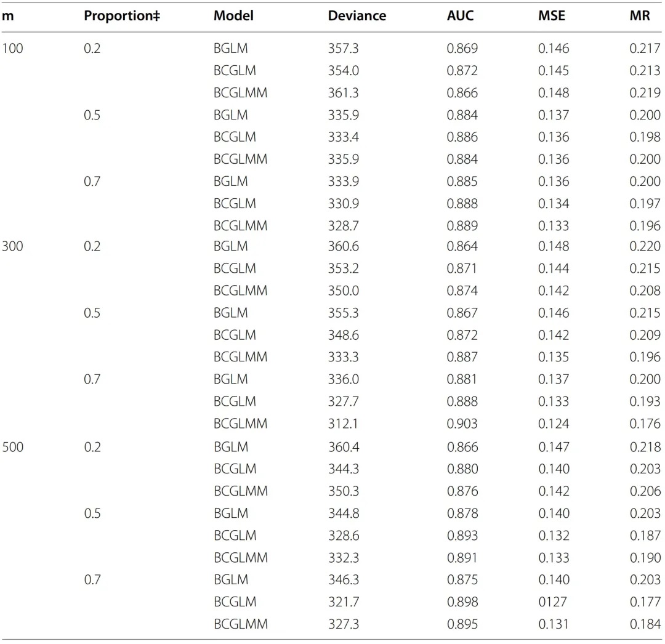Select AUC value 0.903
The image size is (665, 644).
point(462,424)
